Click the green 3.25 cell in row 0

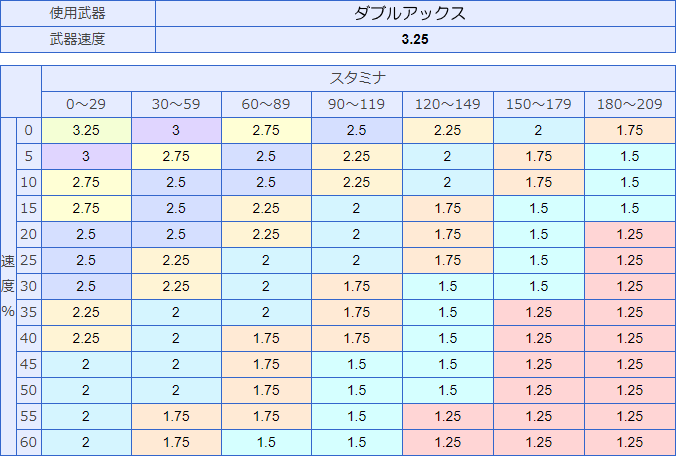click(x=86, y=130)
